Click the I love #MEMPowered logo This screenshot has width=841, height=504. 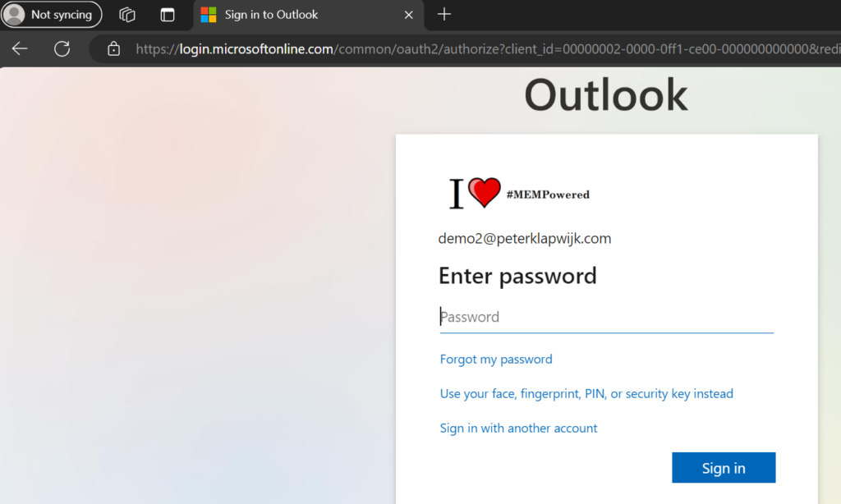[x=519, y=193]
